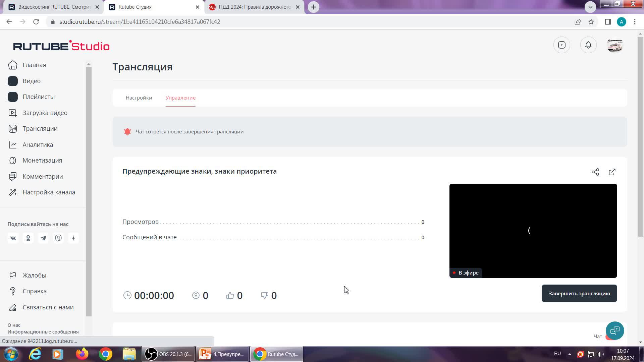This screenshot has width=644, height=362.
Task: Open the support chat bubble widget
Action: [614, 330]
